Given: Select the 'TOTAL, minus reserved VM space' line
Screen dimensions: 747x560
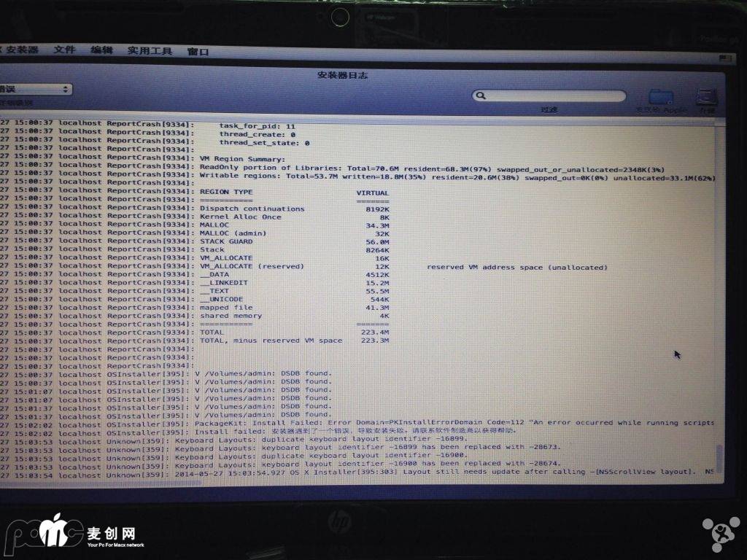Looking at the screenshot, I should click(x=271, y=341).
